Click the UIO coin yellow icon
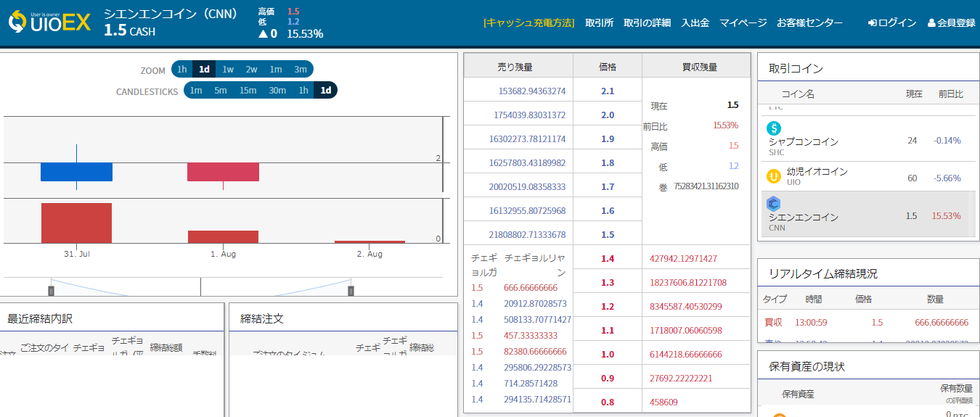The height and width of the screenshot is (417, 980). pyautogui.click(x=774, y=176)
